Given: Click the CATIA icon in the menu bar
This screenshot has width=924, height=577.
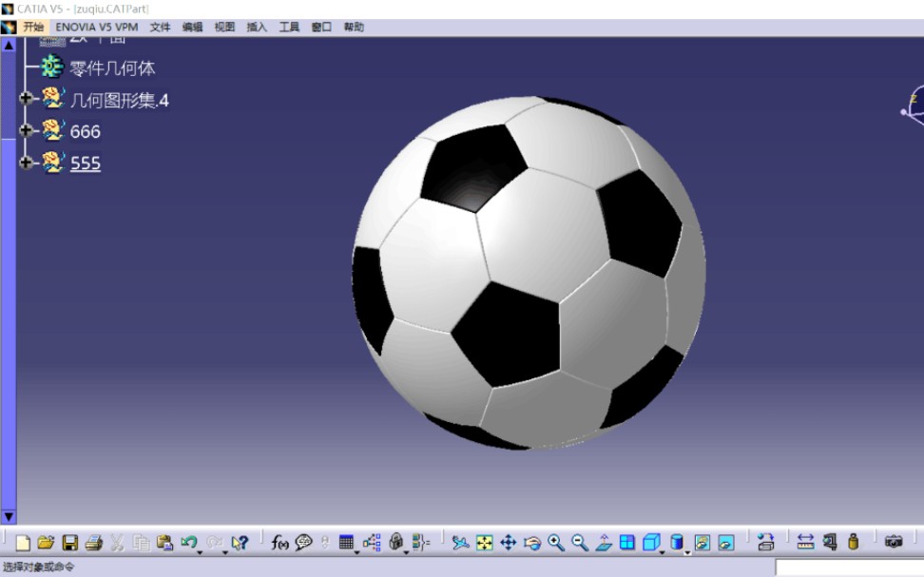Looking at the screenshot, I should coord(9,28).
